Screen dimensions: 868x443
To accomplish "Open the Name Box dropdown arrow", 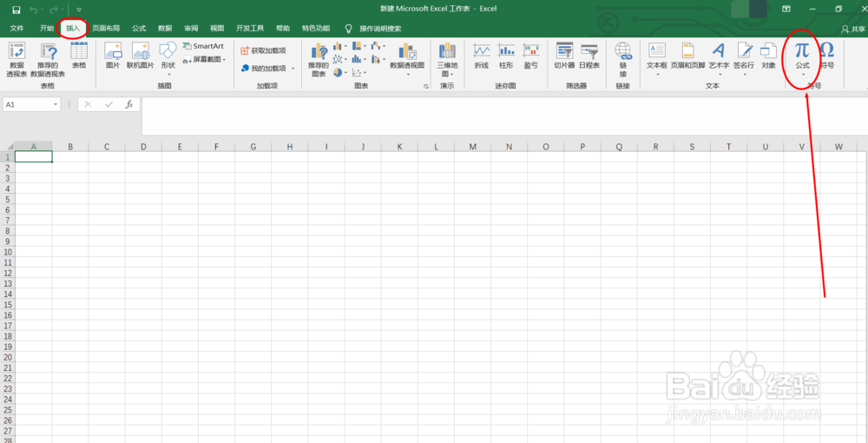I will click(x=56, y=104).
